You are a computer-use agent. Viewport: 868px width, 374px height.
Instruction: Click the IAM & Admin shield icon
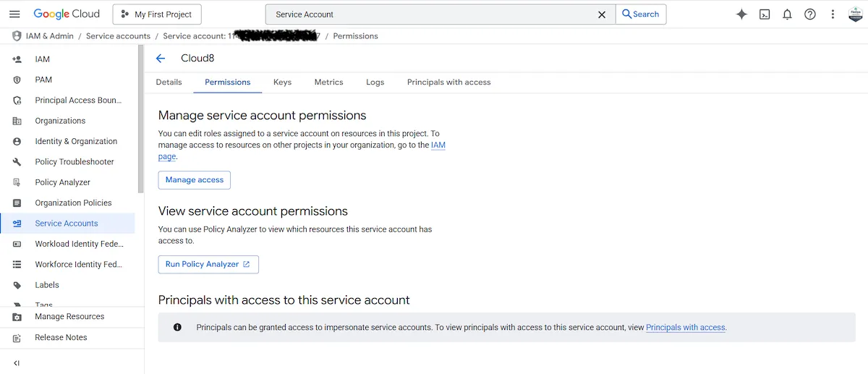pos(17,35)
